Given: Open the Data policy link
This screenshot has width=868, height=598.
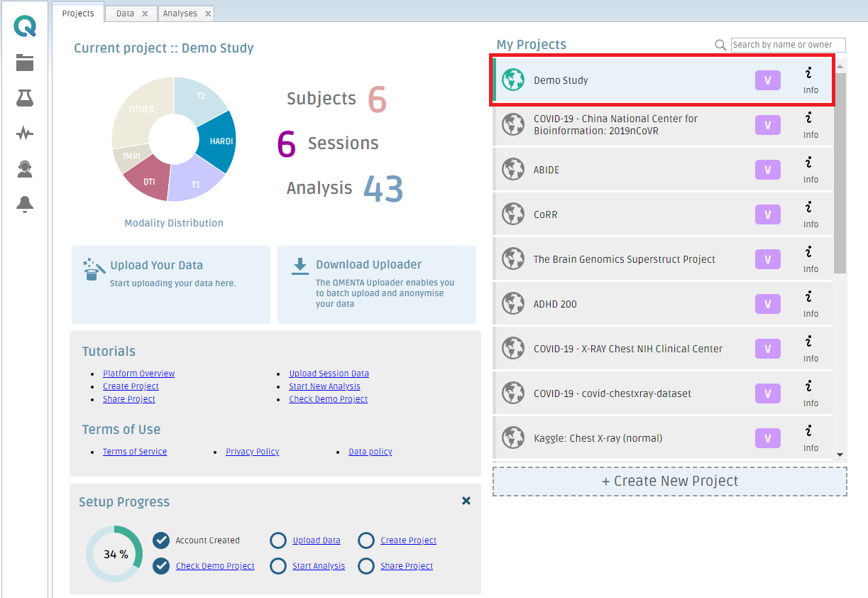Looking at the screenshot, I should [x=370, y=452].
